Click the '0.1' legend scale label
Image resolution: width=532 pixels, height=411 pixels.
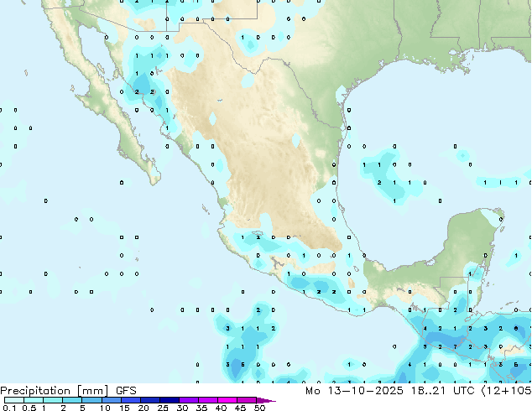pyautogui.click(x=9, y=408)
